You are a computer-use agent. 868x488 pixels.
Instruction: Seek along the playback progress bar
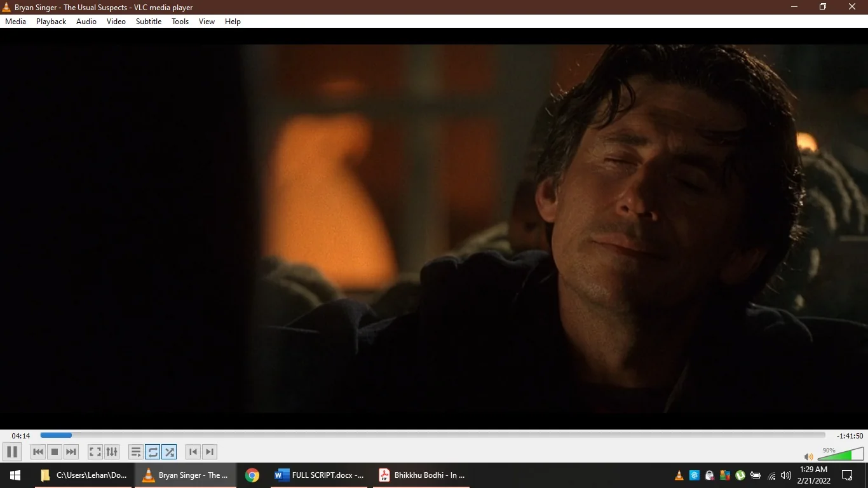433,435
